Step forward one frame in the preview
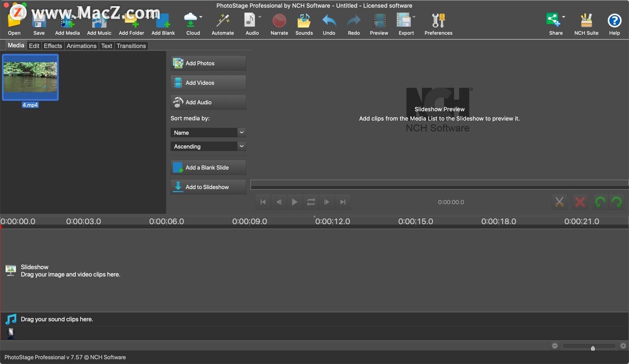Image resolution: width=629 pixels, height=364 pixels. tap(326, 202)
